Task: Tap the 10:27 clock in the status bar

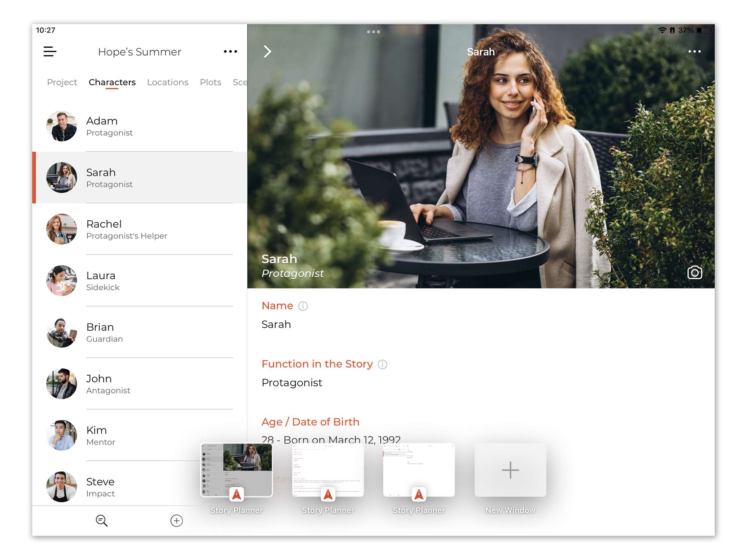Action: pyautogui.click(x=46, y=30)
